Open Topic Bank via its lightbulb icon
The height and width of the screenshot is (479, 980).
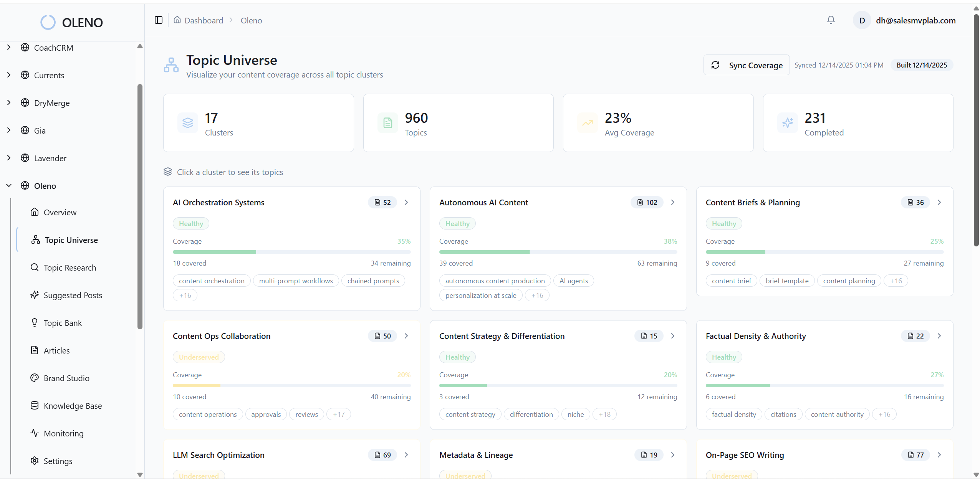tap(35, 323)
